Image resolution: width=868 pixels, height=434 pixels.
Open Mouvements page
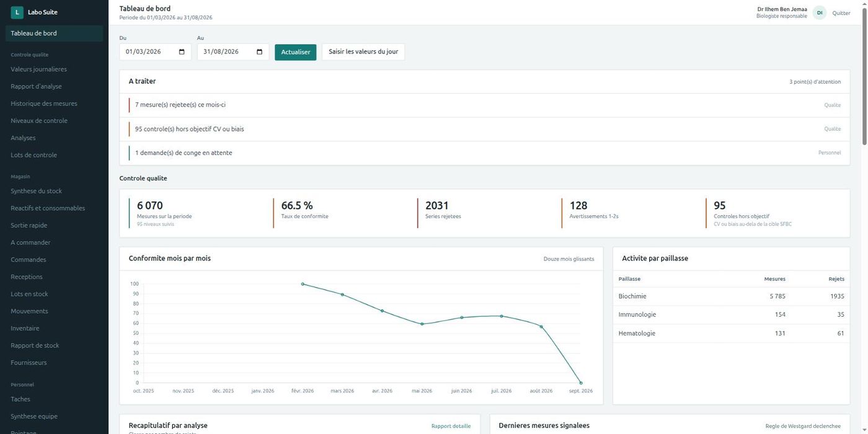pos(29,311)
